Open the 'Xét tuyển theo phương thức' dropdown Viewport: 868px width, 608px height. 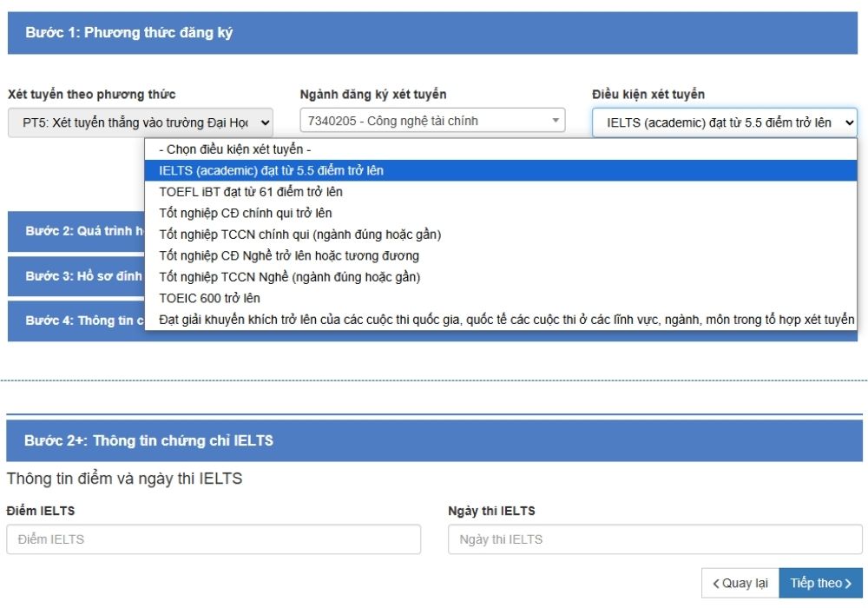pos(140,122)
